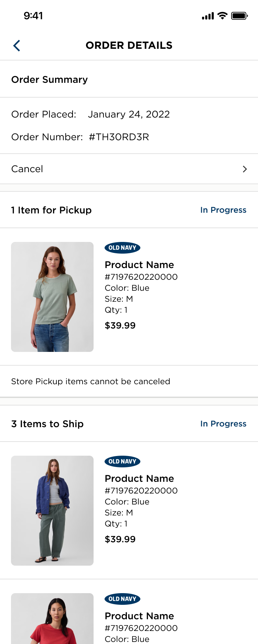The height and width of the screenshot is (644, 258).
Task: Tap In Progress status for pickup item
Action: coord(223,210)
